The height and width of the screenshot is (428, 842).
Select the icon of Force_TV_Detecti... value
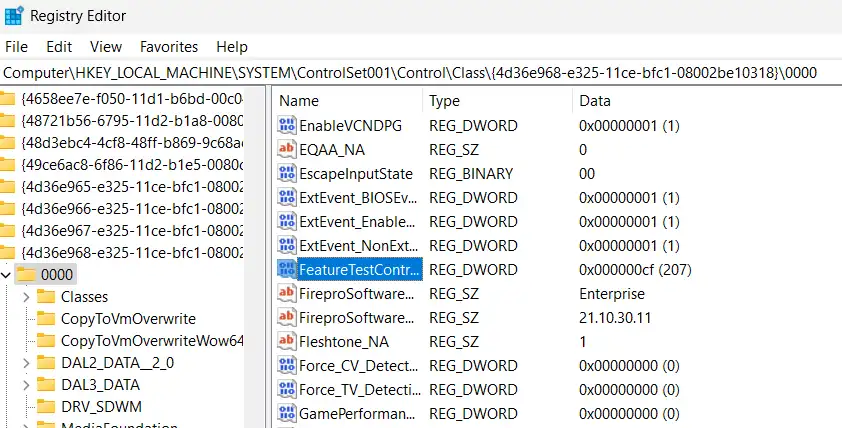(287, 389)
